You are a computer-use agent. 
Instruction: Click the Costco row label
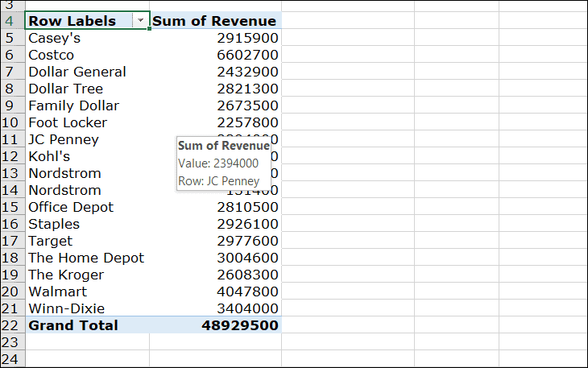click(51, 55)
